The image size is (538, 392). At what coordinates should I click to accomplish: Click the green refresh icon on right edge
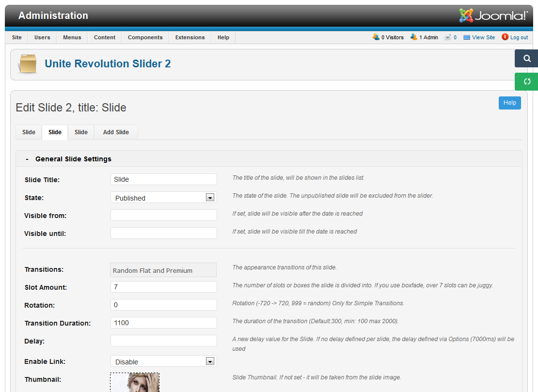coord(527,81)
